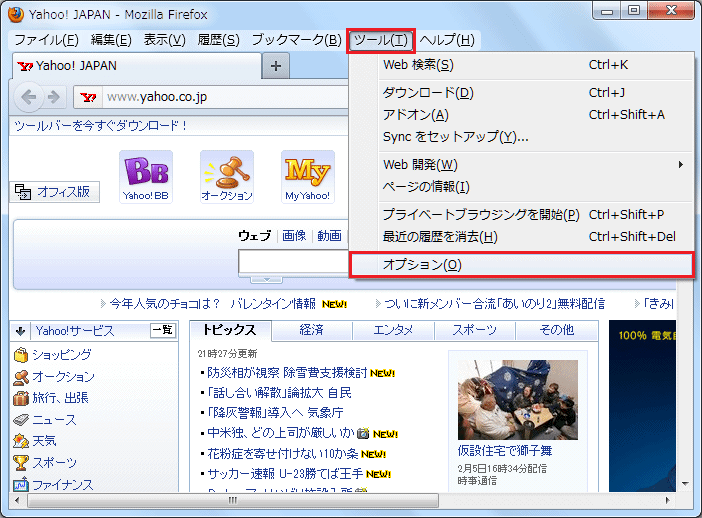Start プライベートブラウジングを開始(P)
The height and width of the screenshot is (518, 702).
(x=522, y=214)
